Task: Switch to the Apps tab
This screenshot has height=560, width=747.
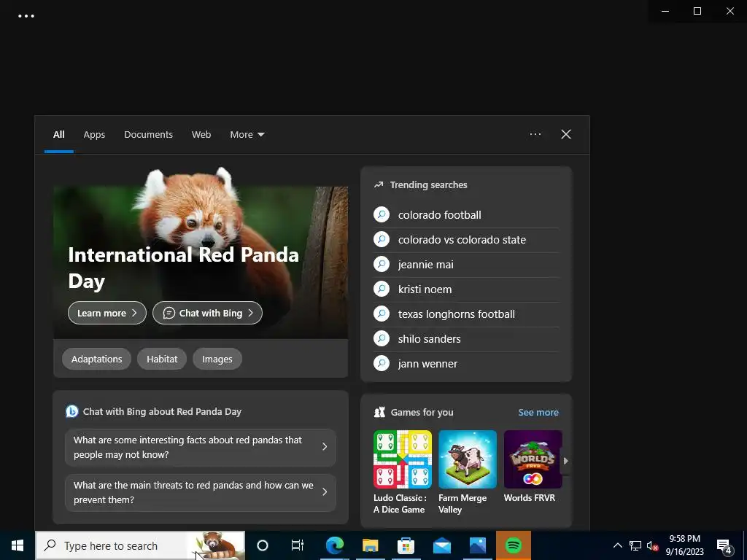Action: pyautogui.click(x=94, y=134)
